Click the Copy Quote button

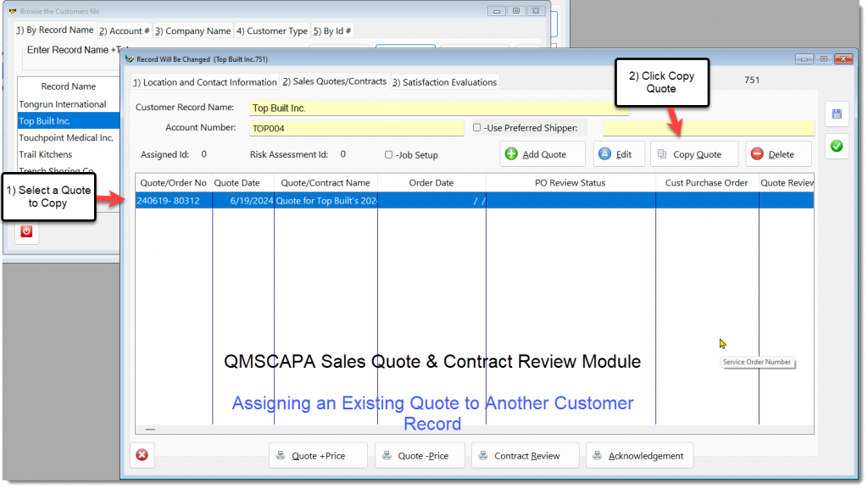tap(694, 154)
